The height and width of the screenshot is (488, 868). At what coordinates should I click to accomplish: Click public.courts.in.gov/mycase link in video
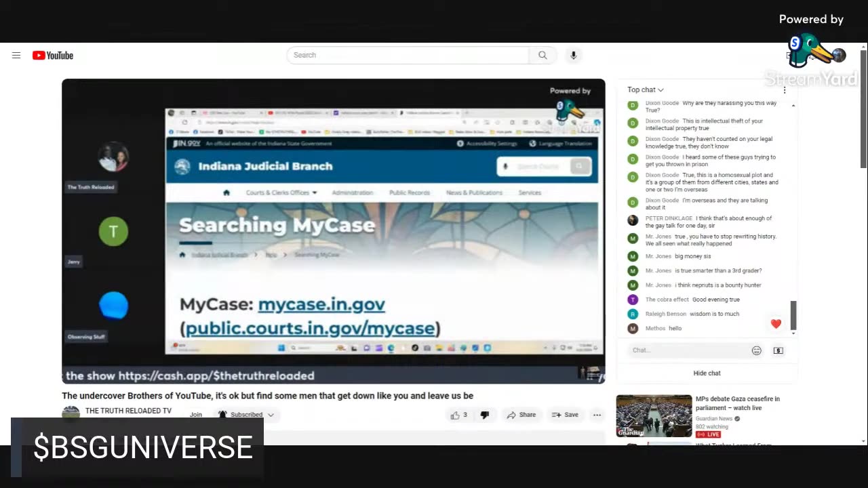click(310, 329)
